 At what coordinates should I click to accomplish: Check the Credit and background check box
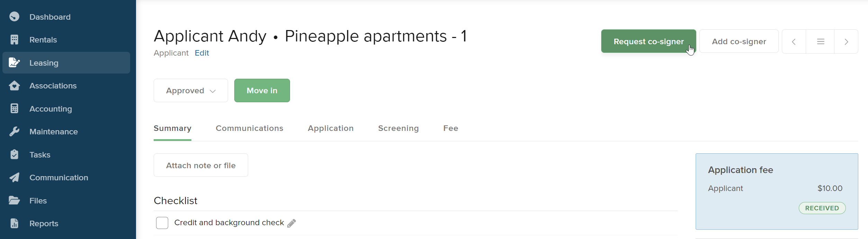click(162, 223)
